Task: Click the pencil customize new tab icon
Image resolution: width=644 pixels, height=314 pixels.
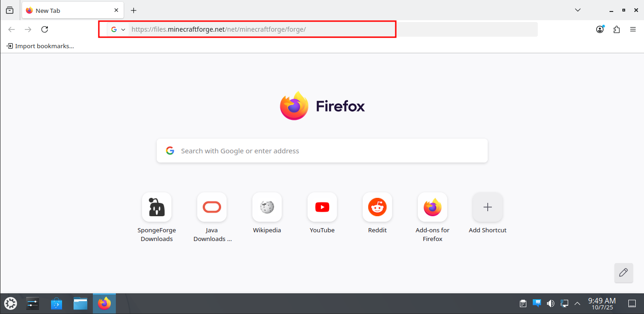Action: point(623,273)
